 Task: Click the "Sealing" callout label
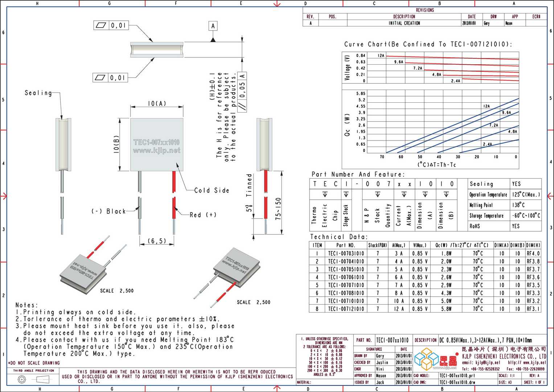(x=38, y=93)
